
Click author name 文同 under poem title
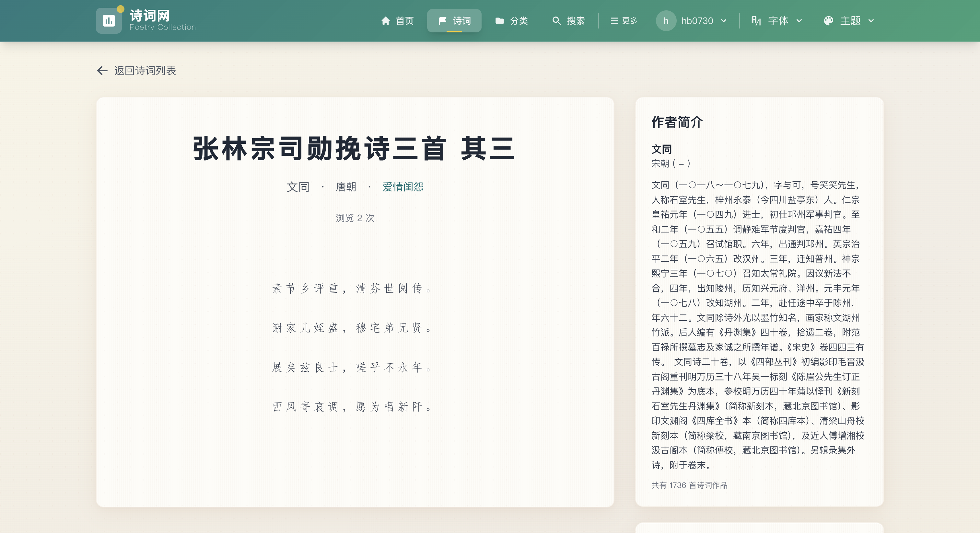coord(297,187)
